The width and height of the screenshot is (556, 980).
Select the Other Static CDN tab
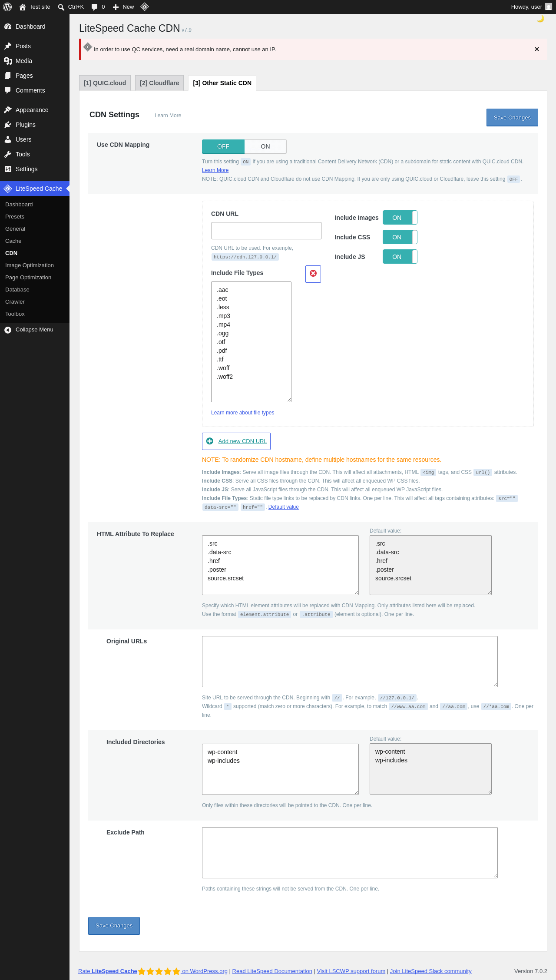222,83
